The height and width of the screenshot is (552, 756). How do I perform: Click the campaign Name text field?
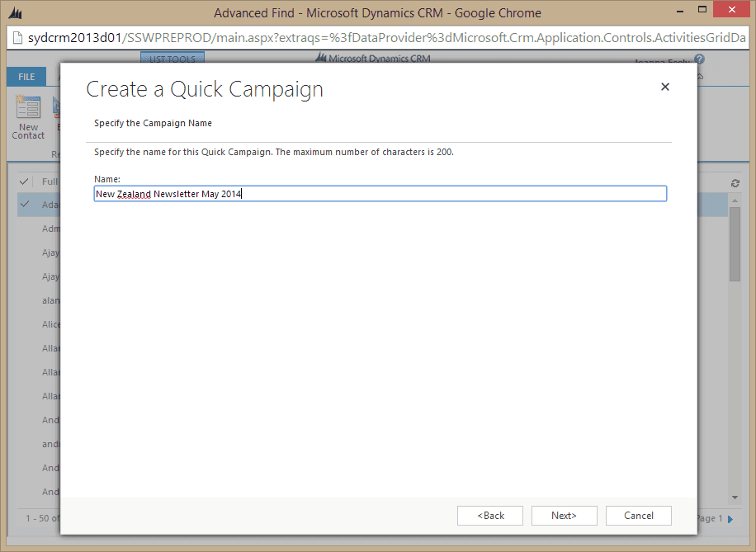(x=380, y=194)
